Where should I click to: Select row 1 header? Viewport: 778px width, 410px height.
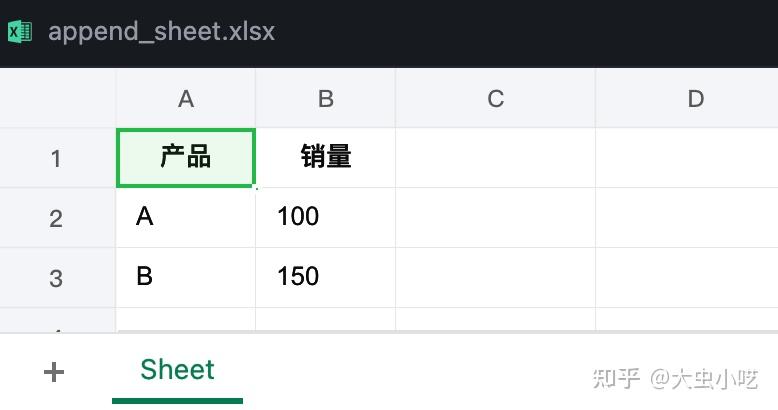pos(56,158)
